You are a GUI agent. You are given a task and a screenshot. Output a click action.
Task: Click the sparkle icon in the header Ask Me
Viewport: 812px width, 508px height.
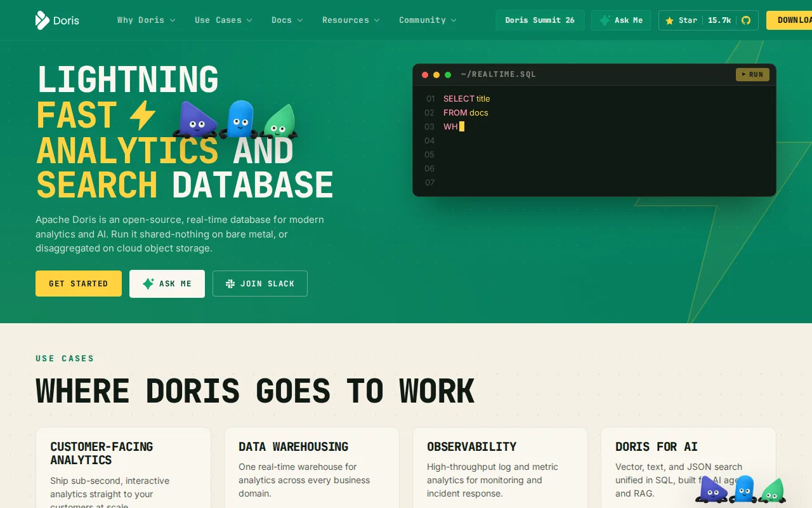click(x=605, y=20)
